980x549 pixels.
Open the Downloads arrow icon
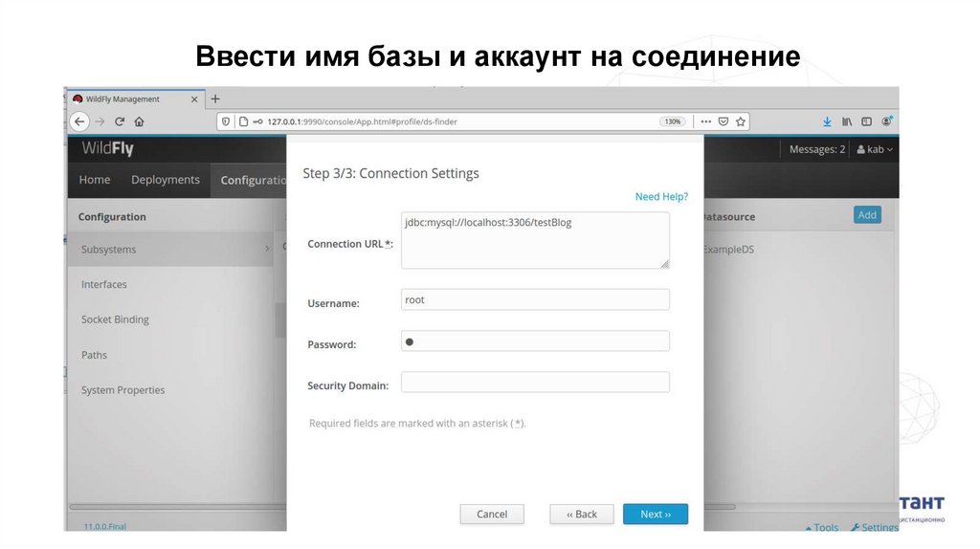(827, 121)
